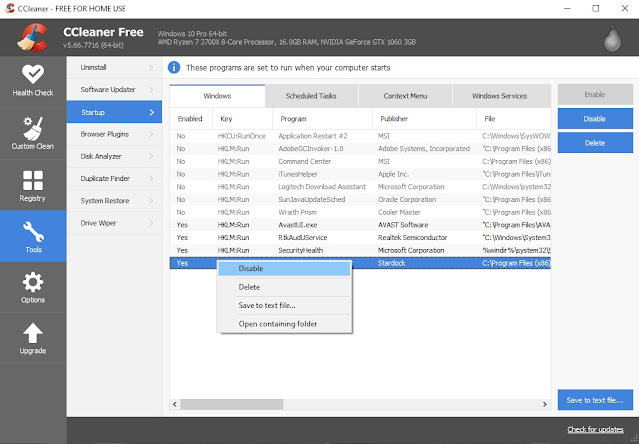Click the horizontal scrollbar thumb
This screenshot has height=444, width=639.
pos(231,404)
